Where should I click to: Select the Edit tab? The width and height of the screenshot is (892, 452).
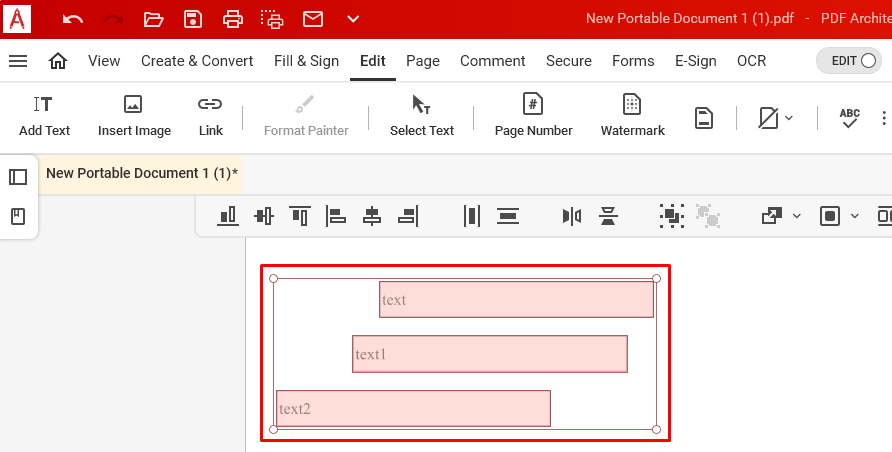pyautogui.click(x=373, y=61)
